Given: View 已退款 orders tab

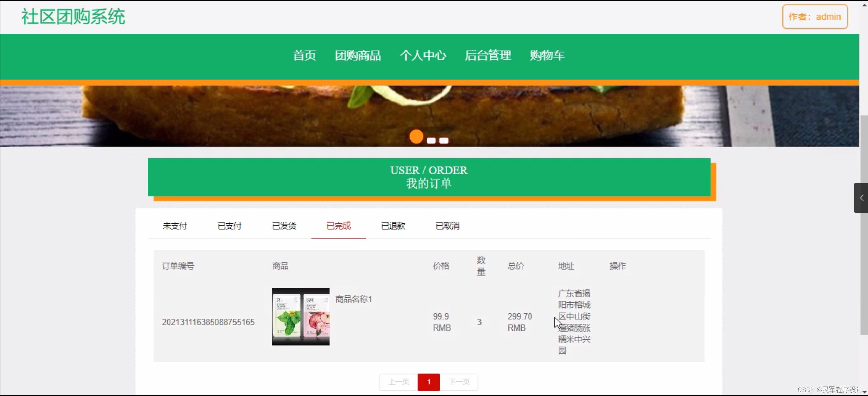Looking at the screenshot, I should coord(393,226).
